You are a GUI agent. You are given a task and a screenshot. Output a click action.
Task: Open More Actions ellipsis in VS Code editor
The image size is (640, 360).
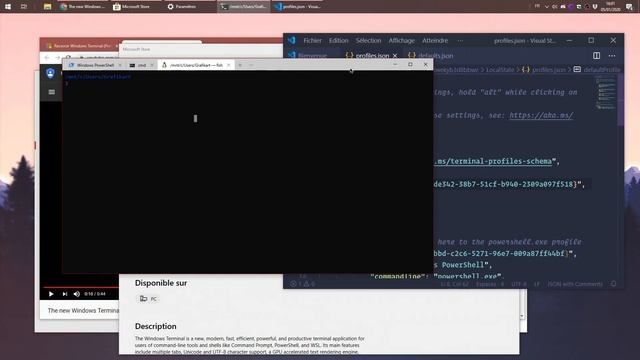tap(612, 56)
